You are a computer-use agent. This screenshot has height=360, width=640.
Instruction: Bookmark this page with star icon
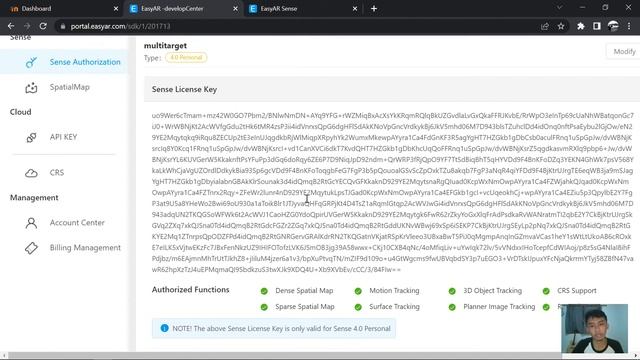561,26
